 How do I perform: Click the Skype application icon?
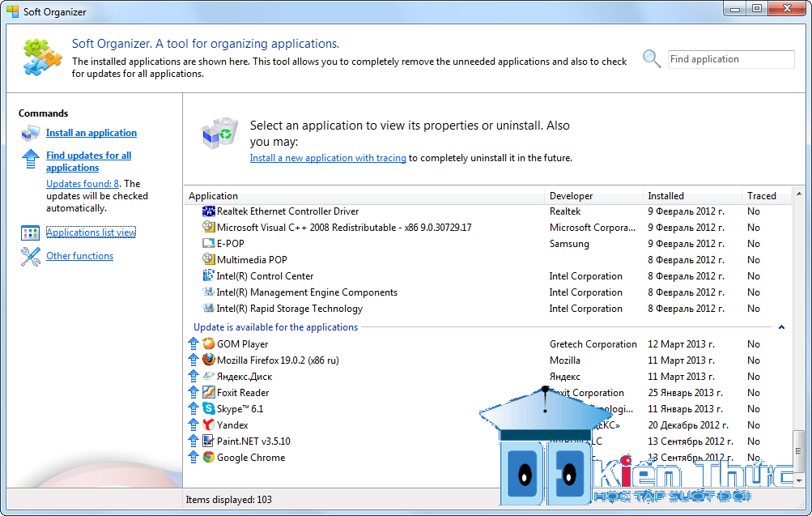coord(209,408)
